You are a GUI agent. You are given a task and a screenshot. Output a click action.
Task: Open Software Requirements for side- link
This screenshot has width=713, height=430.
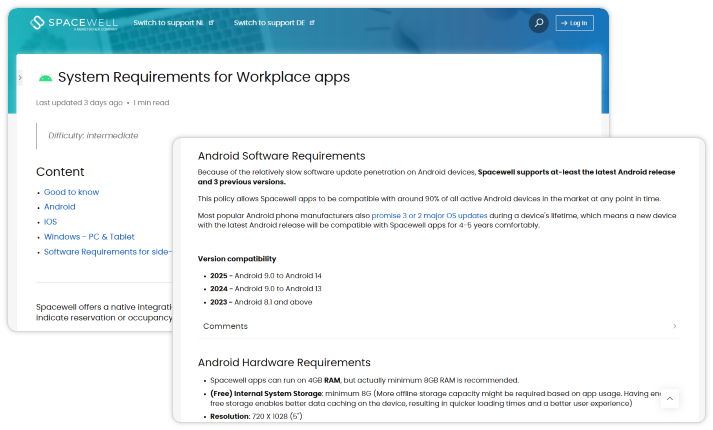coord(108,252)
